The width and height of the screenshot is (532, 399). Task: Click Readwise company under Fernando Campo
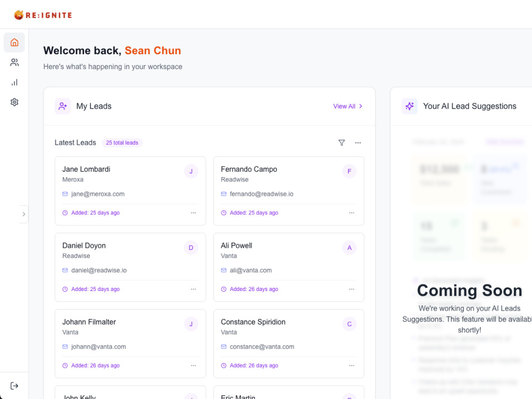tap(235, 179)
